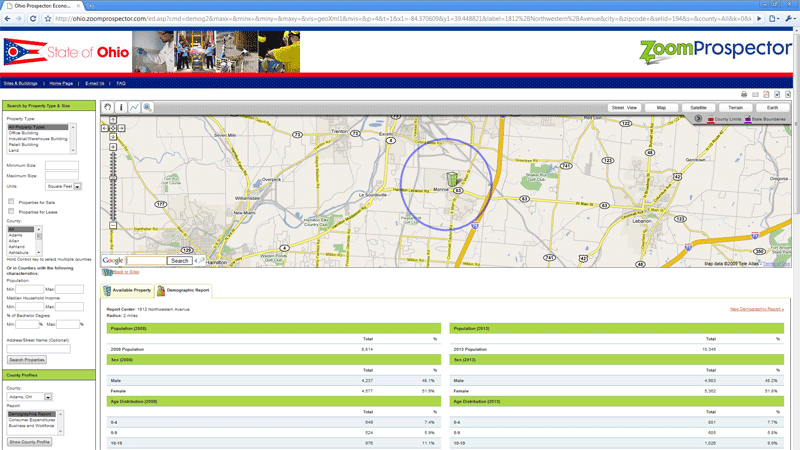Focus Address/Street Name input field

(38, 349)
